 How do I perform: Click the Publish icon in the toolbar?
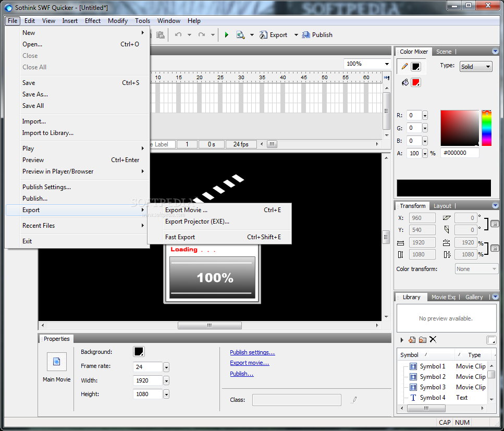pos(305,35)
